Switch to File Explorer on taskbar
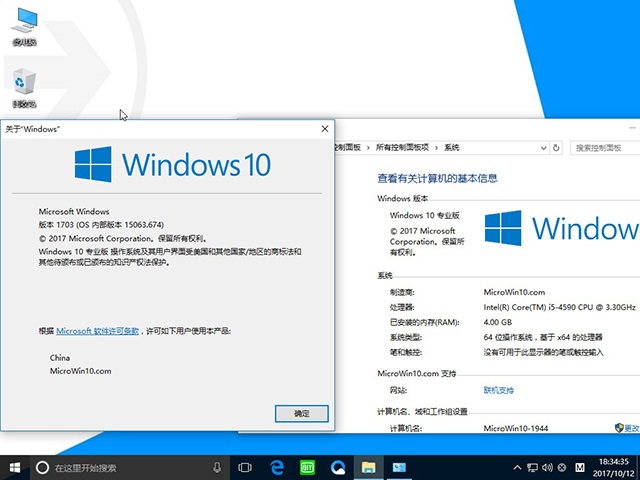Image resolution: width=640 pixels, height=480 pixels. click(368, 467)
